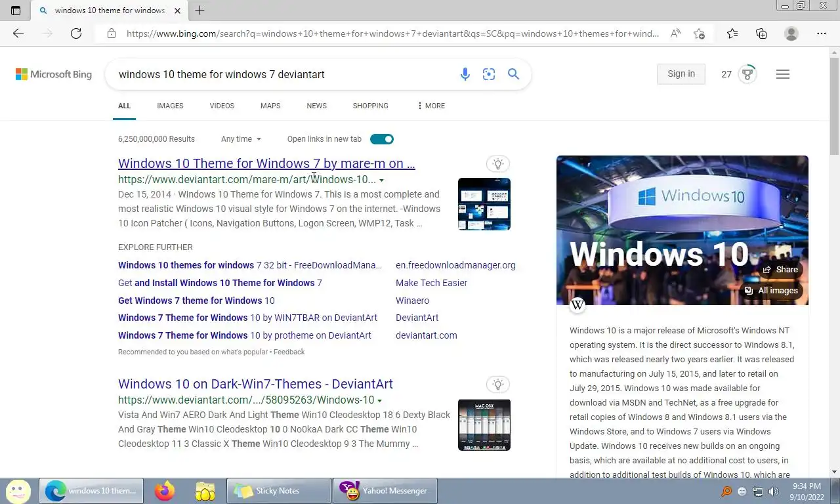Image resolution: width=840 pixels, height=504 pixels.
Task: Click the volume speaker tray icon
Action: [774, 492]
